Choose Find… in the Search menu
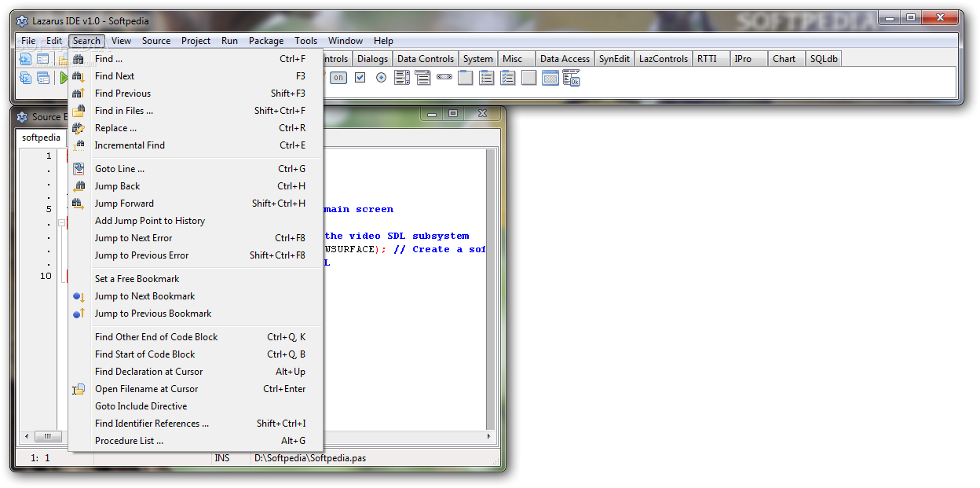This screenshot has width=980, height=488. coord(196,59)
